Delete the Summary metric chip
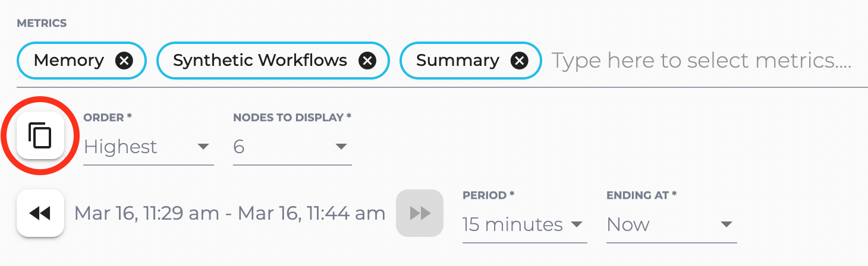 pyautogui.click(x=520, y=61)
